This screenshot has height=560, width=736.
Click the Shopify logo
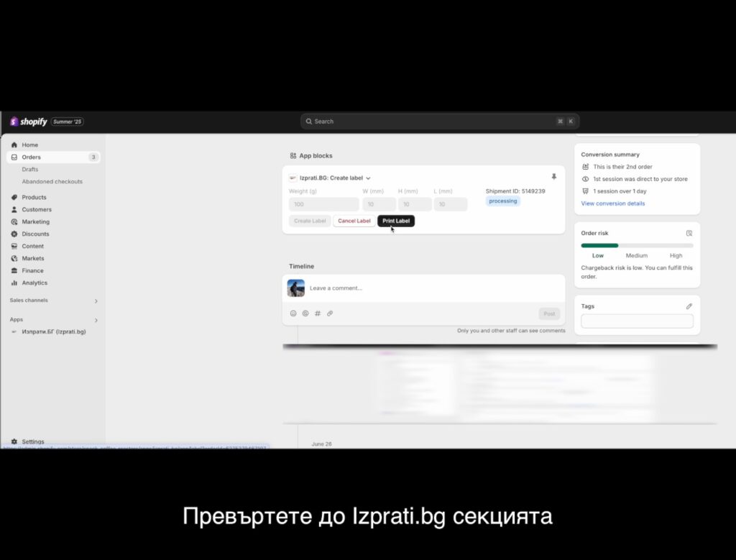click(29, 121)
